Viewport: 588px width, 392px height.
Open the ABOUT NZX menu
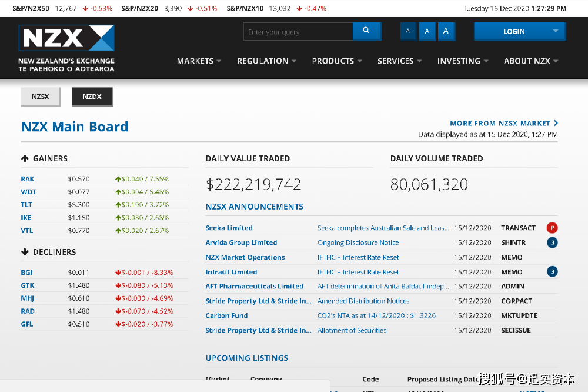pos(531,61)
